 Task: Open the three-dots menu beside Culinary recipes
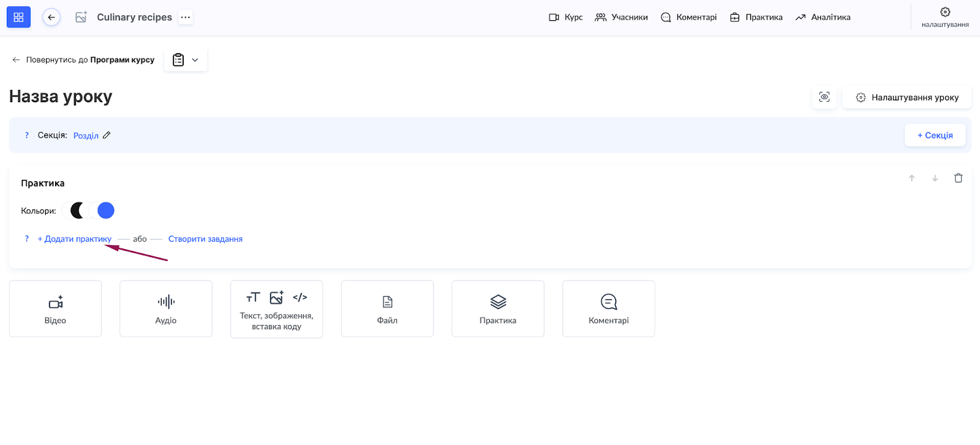click(186, 17)
